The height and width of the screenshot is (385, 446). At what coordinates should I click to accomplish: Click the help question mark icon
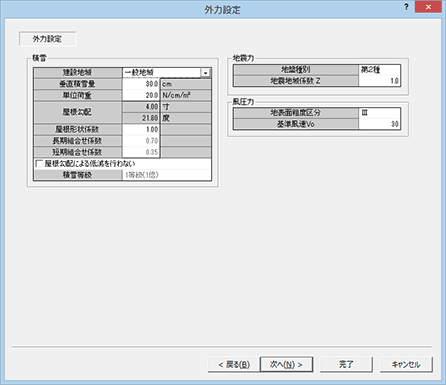[406, 7]
